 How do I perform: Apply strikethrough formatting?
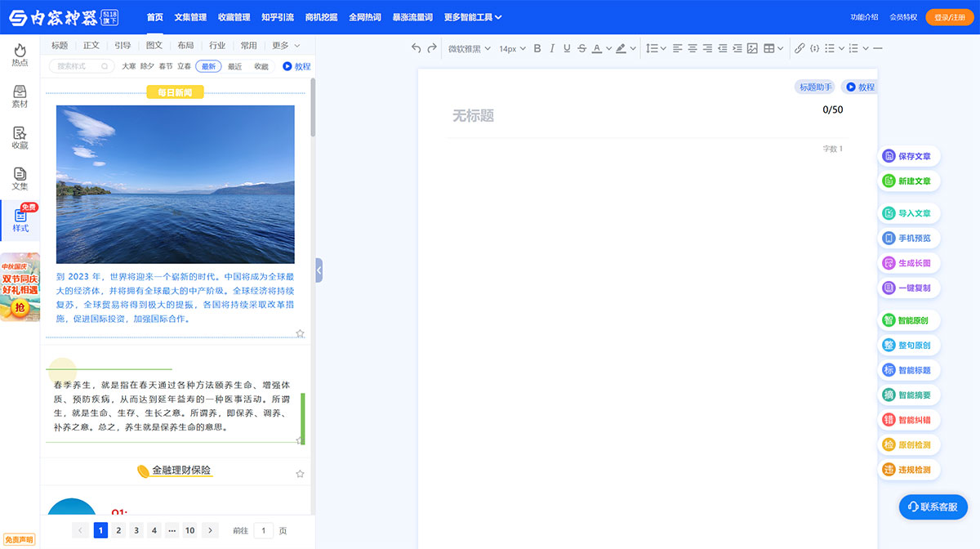click(581, 48)
